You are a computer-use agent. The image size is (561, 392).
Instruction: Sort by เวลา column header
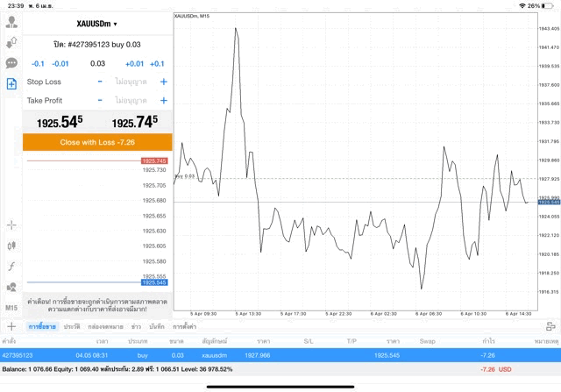[x=102, y=341]
